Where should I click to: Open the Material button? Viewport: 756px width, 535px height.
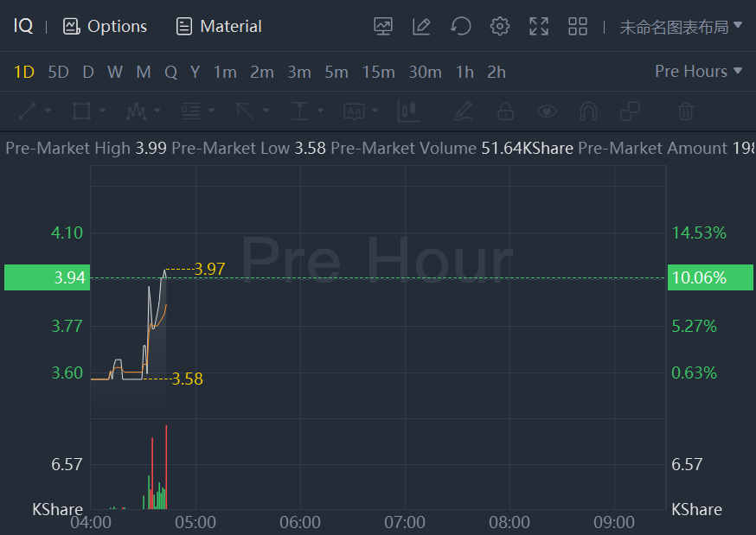tap(219, 26)
